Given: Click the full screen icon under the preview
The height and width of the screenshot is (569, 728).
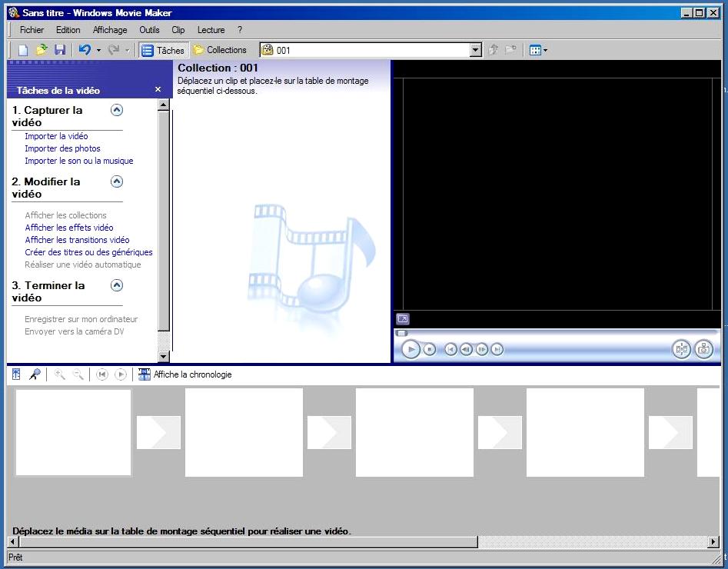Looking at the screenshot, I should click(403, 319).
